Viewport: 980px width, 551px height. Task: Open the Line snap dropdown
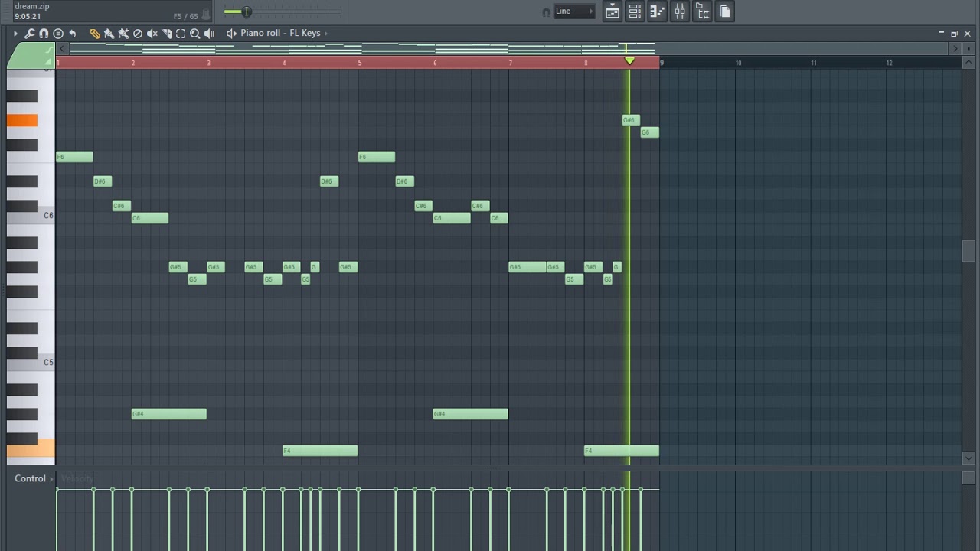click(574, 11)
